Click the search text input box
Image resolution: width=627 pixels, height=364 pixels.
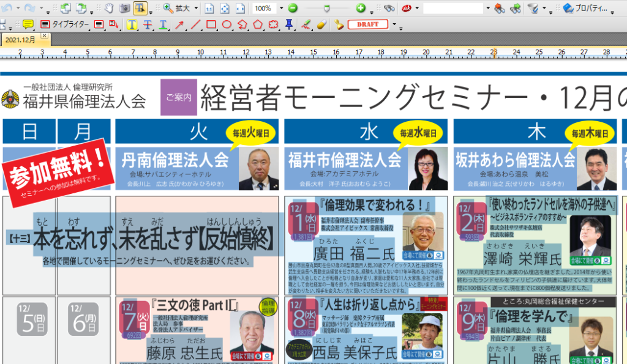click(x=453, y=8)
